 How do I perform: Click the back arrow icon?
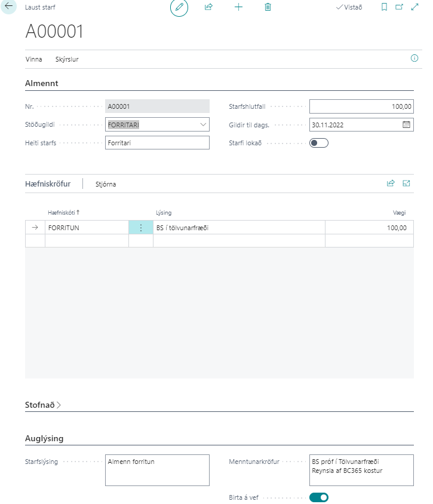[9, 7]
